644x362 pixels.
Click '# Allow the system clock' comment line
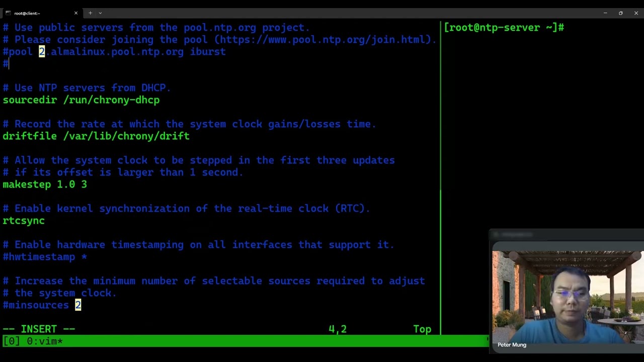pos(199,160)
